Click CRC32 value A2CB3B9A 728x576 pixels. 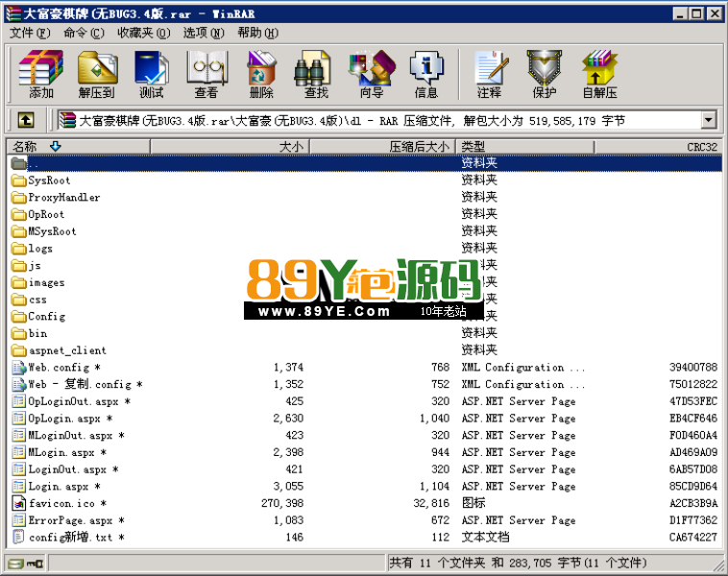693,503
